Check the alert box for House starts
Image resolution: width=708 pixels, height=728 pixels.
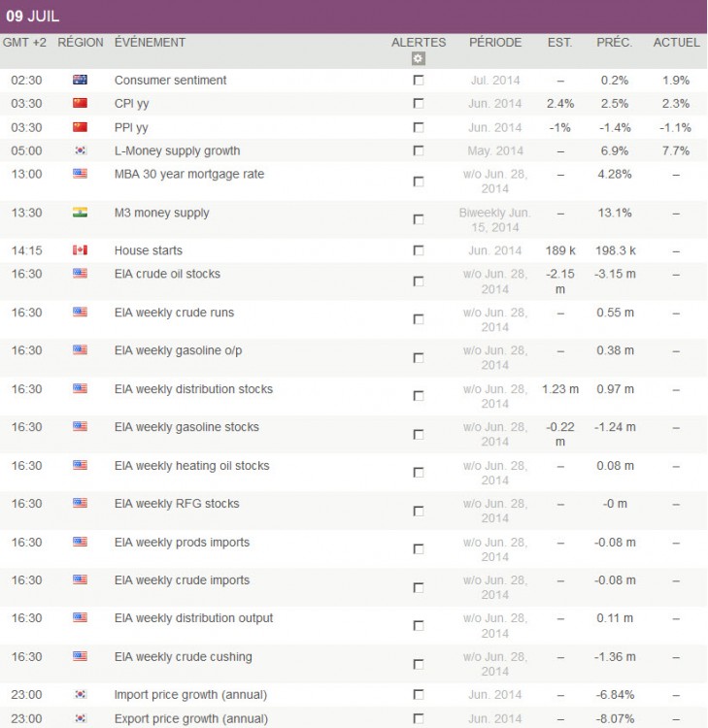point(419,250)
